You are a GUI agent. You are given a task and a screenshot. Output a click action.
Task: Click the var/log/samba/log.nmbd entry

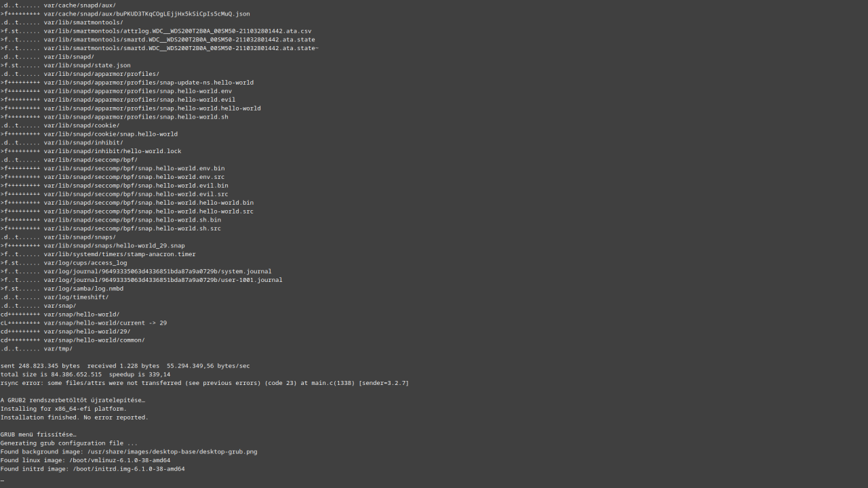[83, 289]
